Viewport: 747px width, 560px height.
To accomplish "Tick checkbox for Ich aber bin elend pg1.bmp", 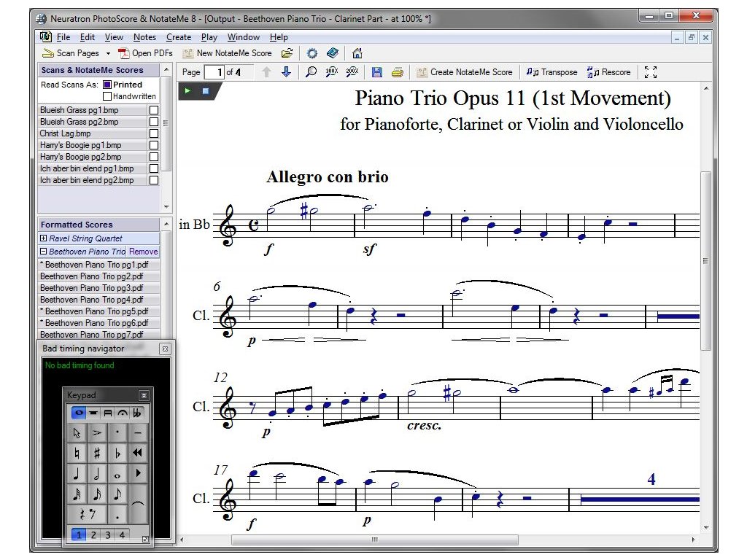I will [154, 168].
